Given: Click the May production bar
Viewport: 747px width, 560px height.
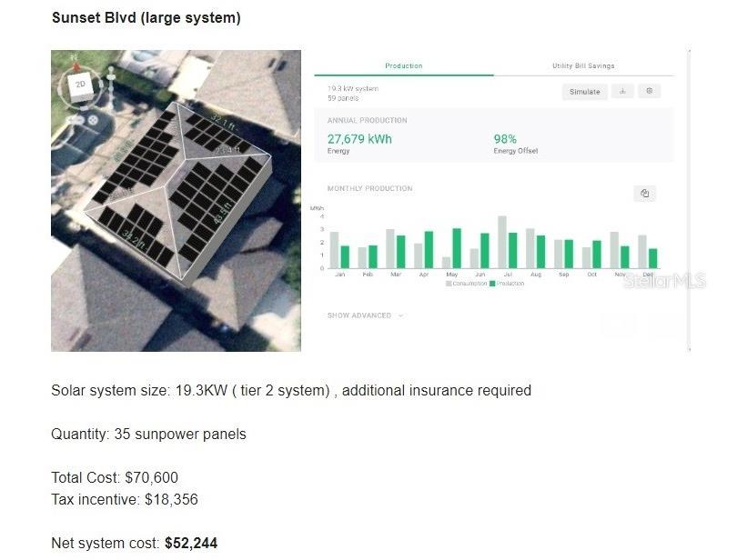Looking at the screenshot, I should [x=457, y=248].
